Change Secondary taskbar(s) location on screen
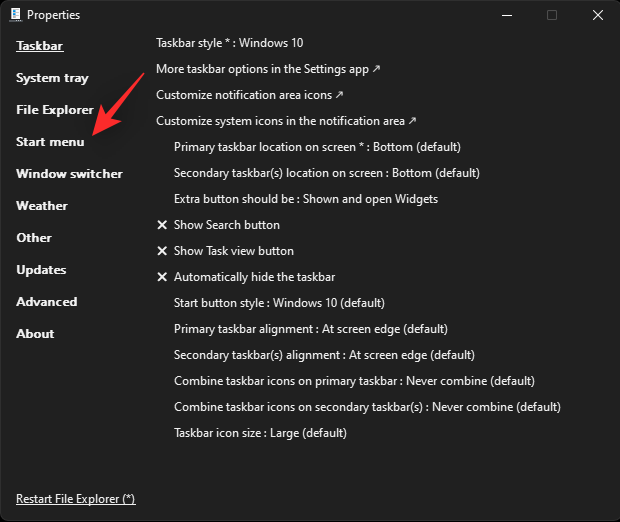620x522 pixels. pos(327,173)
